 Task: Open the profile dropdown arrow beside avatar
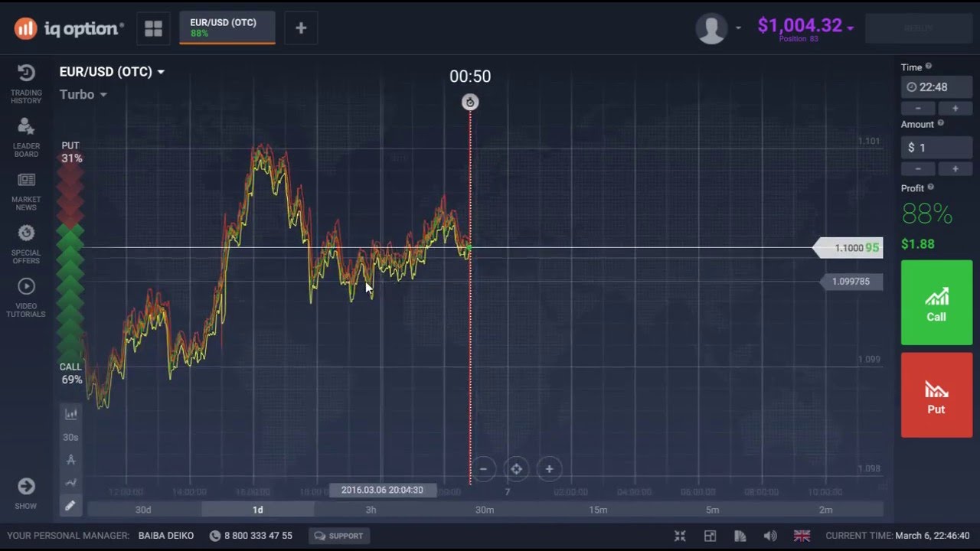coord(738,28)
